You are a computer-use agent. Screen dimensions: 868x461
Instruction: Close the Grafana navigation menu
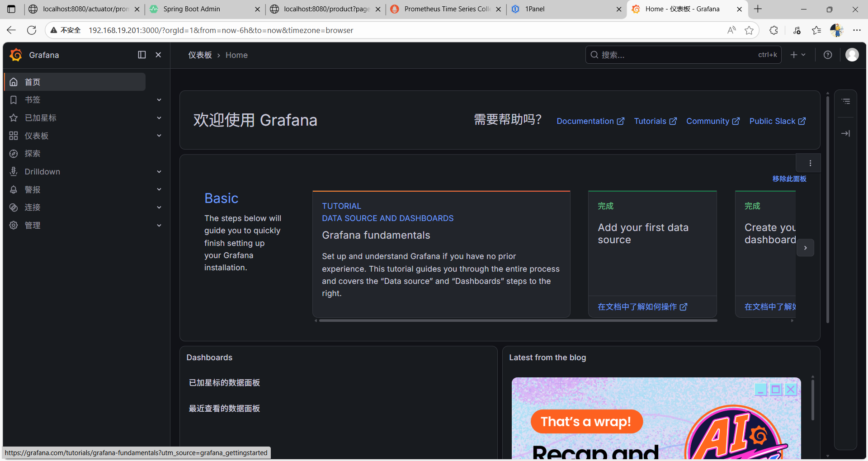[158, 55]
